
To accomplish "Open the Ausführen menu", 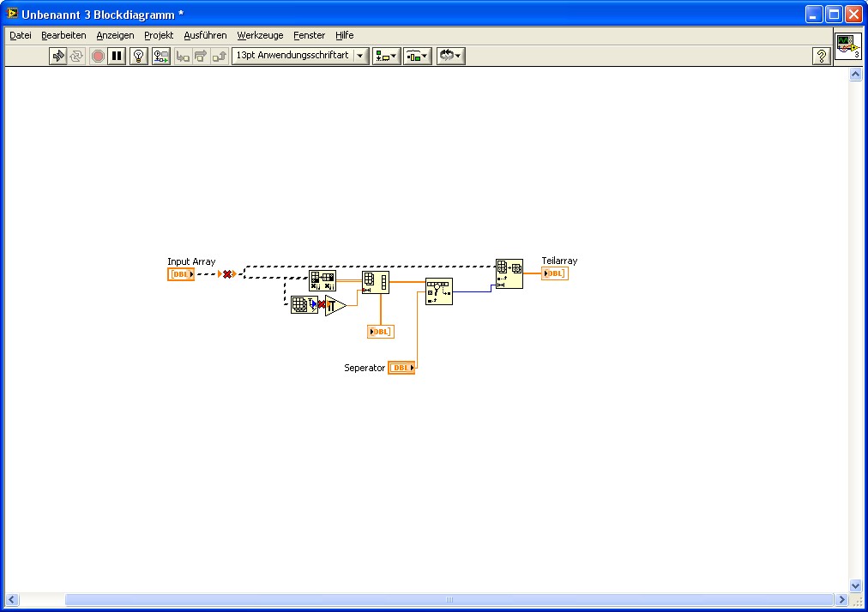I will [x=205, y=35].
